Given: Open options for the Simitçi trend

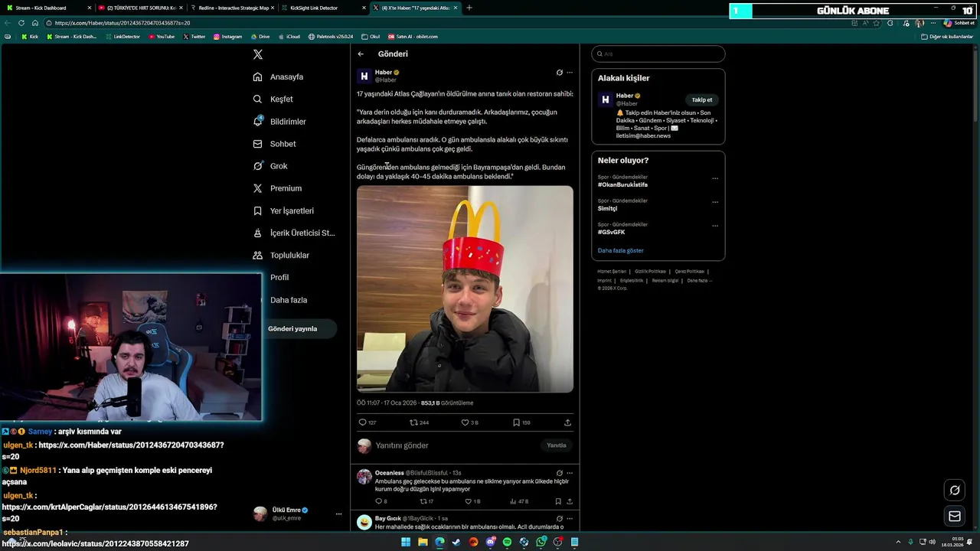Looking at the screenshot, I should coord(715,202).
